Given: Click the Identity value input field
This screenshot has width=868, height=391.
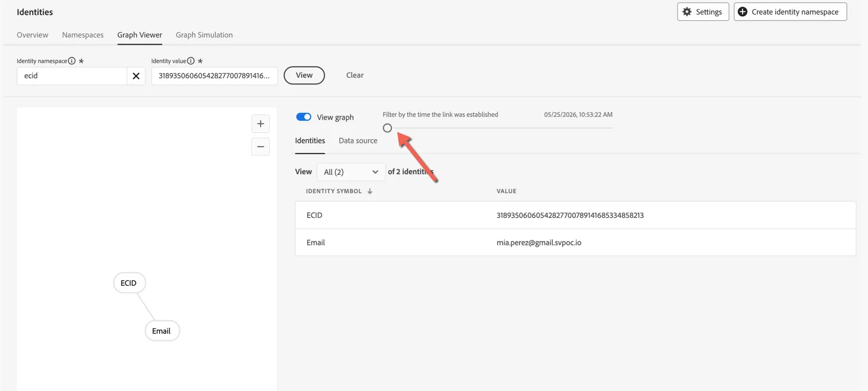Looking at the screenshot, I should click(215, 76).
